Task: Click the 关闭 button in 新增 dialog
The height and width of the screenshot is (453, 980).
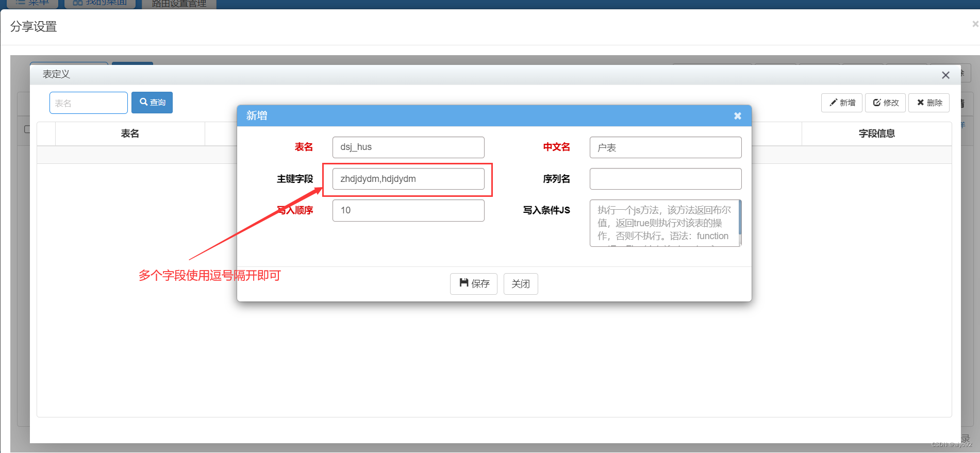Action: tap(521, 284)
